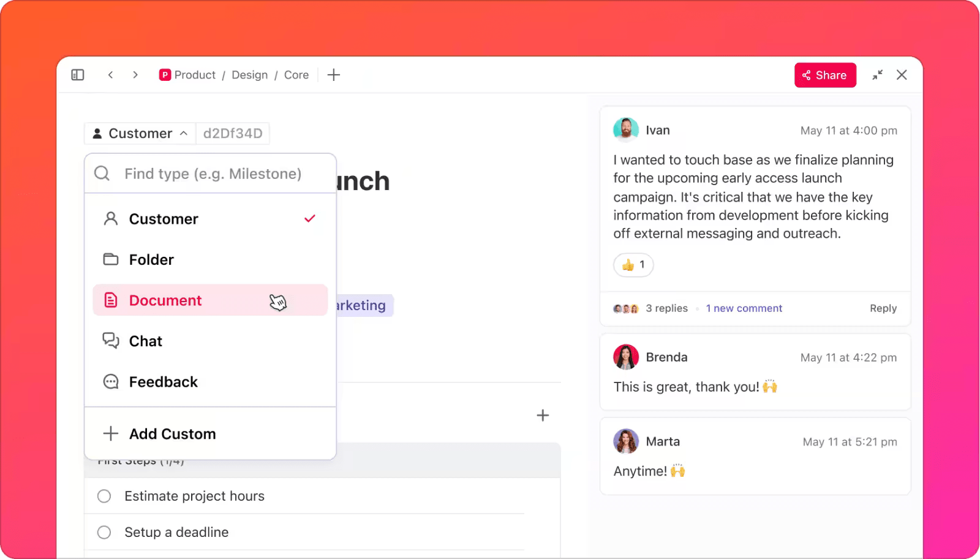Check off the Setup a deadline task

104,532
